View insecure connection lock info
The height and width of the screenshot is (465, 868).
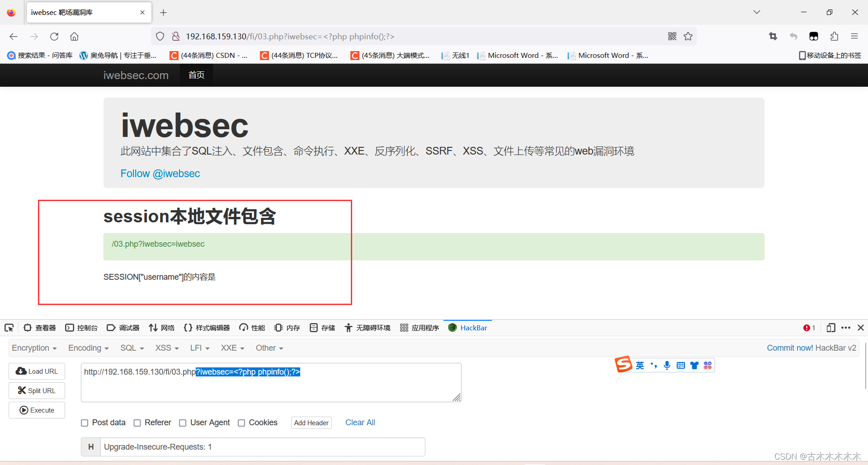click(176, 37)
